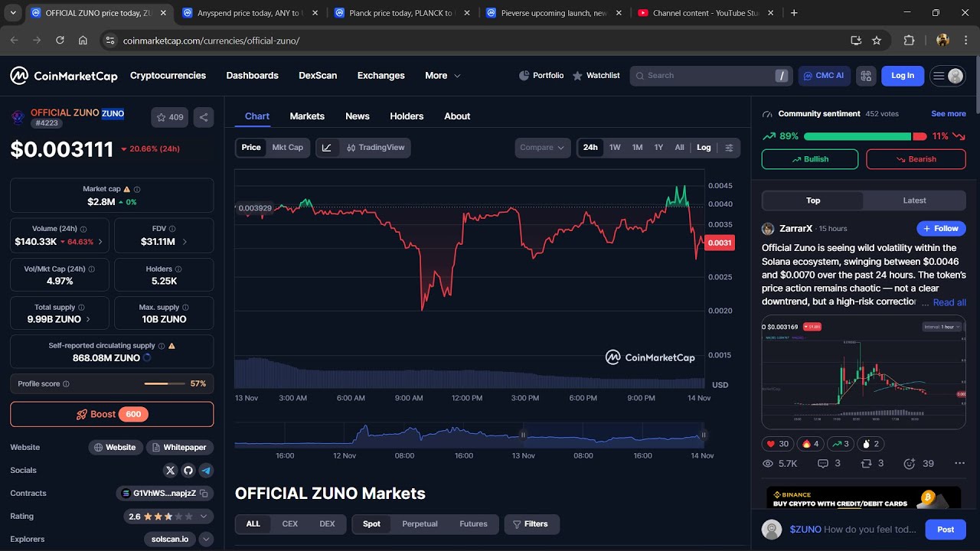980x551 pixels.
Task: Open browser tab search dropdown
Action: point(13,13)
